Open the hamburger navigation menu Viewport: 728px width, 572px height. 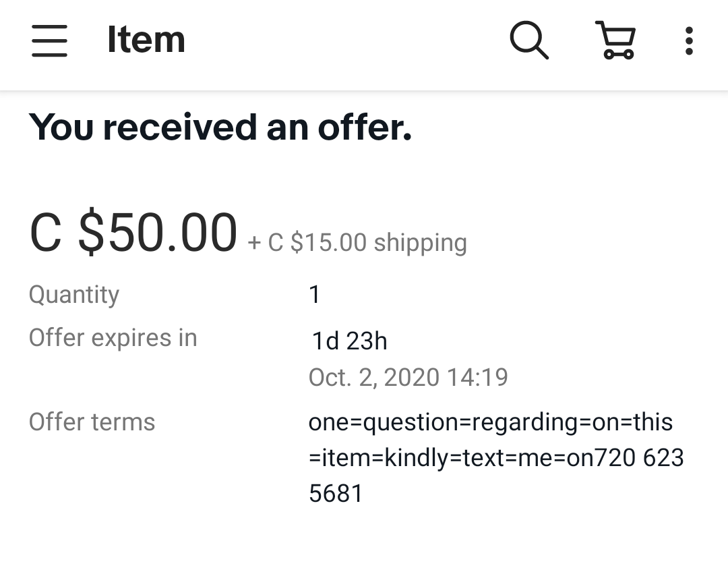49,40
